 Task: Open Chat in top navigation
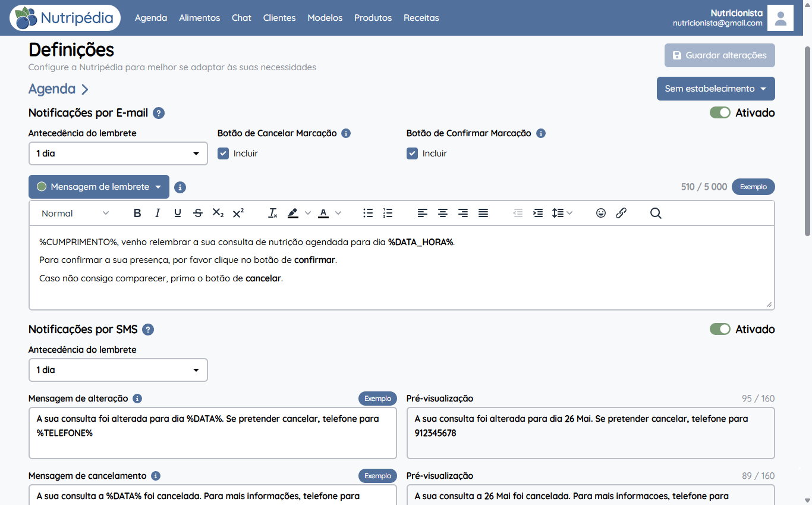(x=241, y=18)
